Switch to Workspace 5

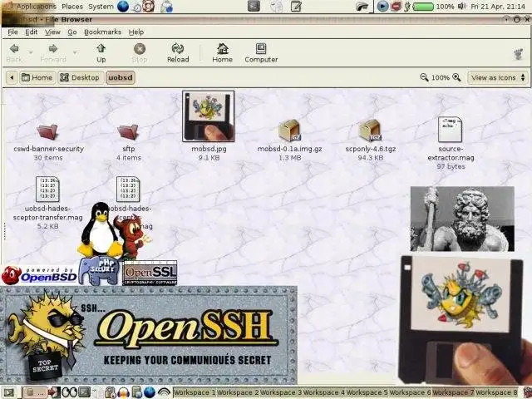pyautogui.click(x=367, y=392)
